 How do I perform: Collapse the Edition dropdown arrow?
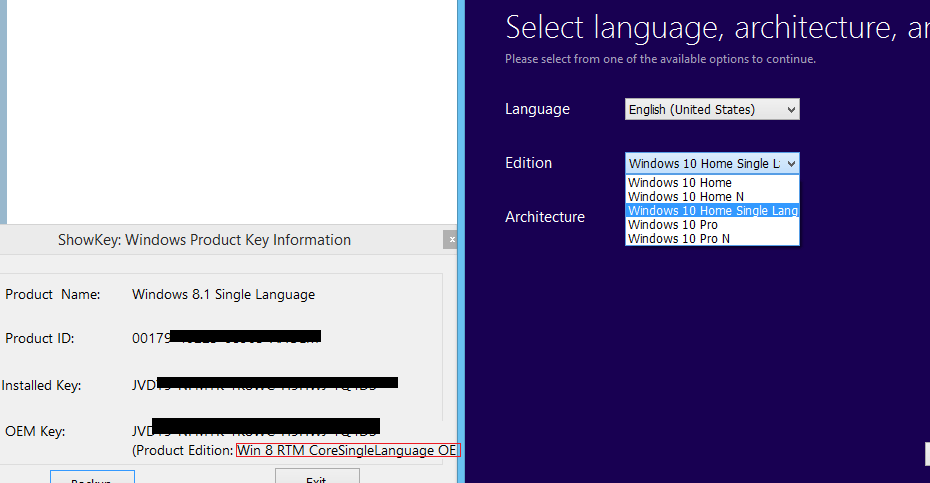coord(791,164)
